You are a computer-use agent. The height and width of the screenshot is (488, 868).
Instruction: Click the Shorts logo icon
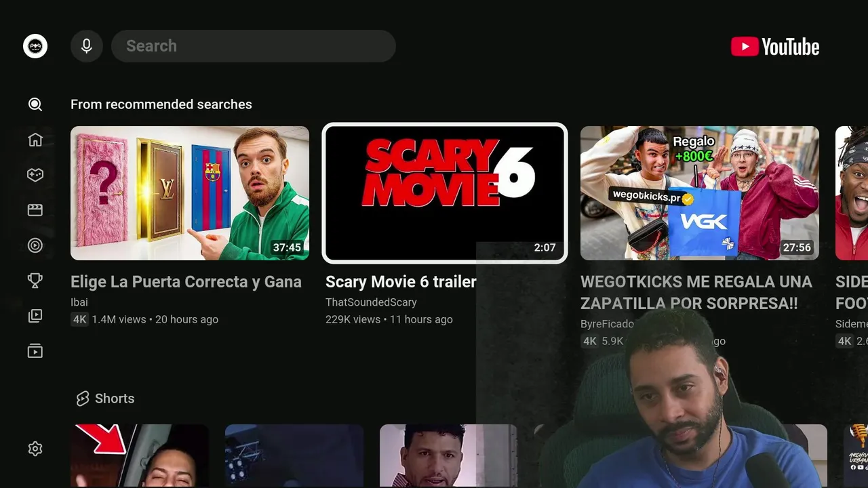(83, 399)
